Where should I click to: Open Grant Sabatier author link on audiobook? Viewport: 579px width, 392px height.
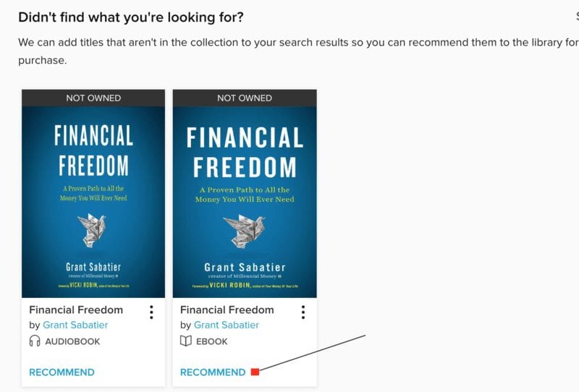75,325
